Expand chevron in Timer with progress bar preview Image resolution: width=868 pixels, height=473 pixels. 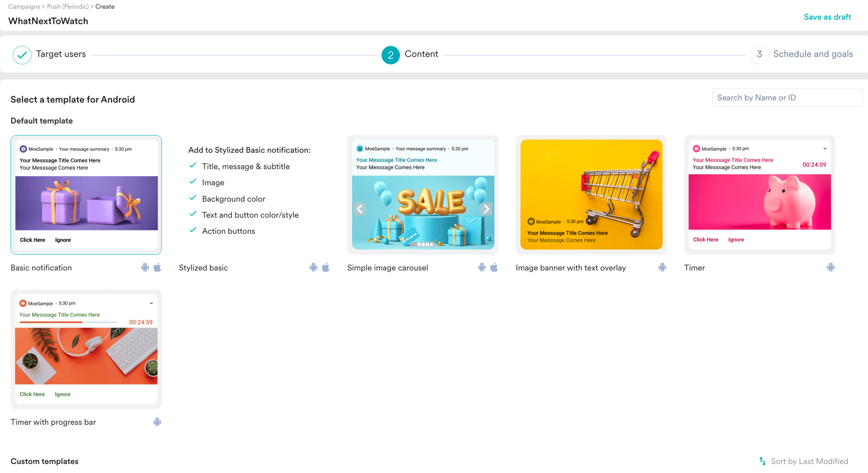(x=151, y=303)
